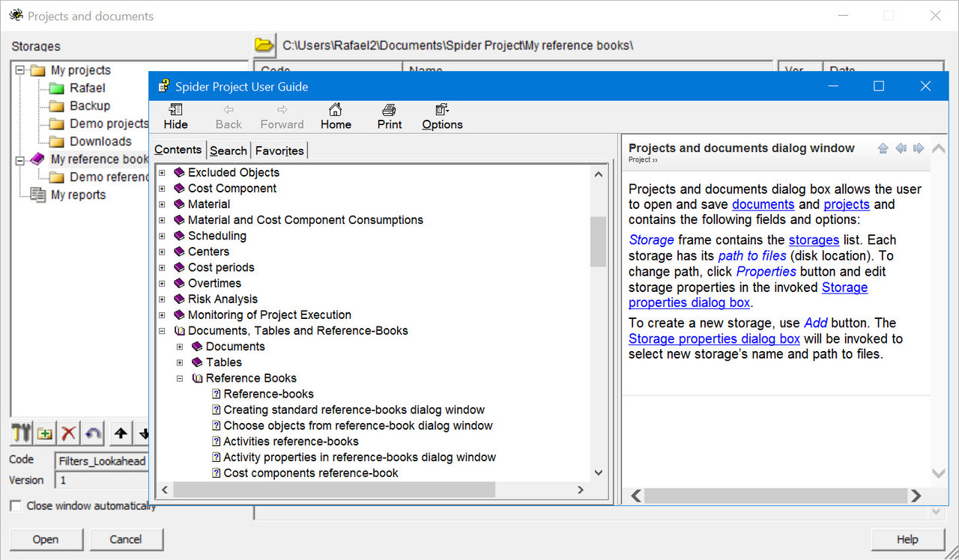Open storage Properties tools icon

pos(22,433)
